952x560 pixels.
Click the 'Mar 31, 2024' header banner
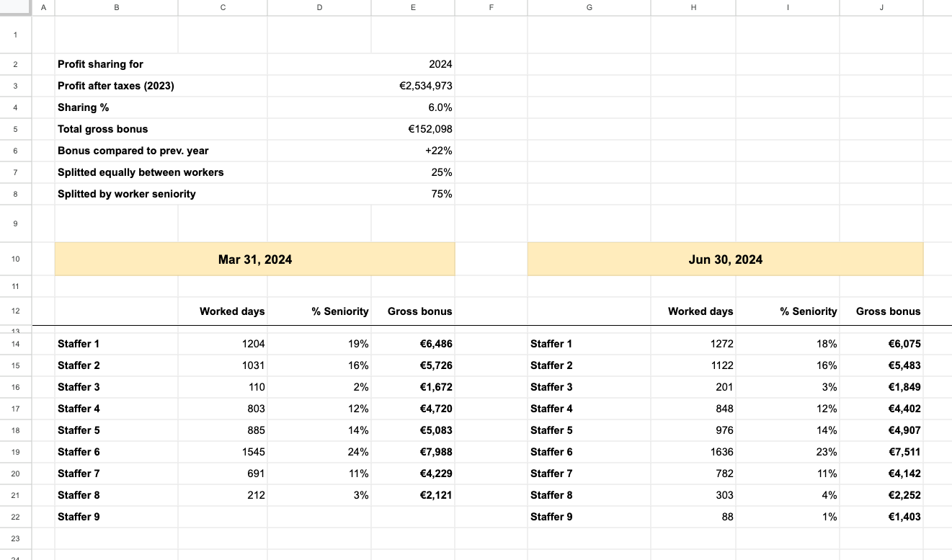255,259
